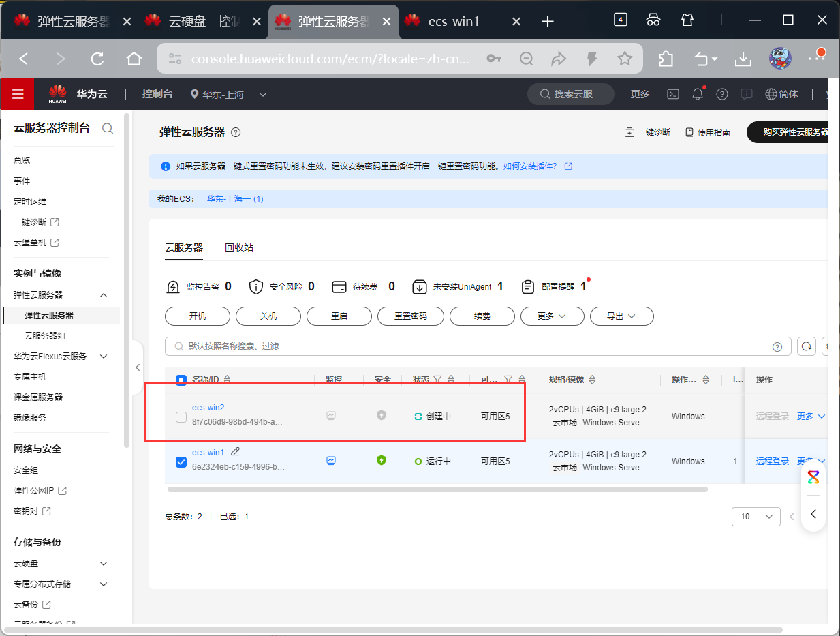Open 云服务器组 in sidebar
The image size is (840, 636).
point(45,336)
